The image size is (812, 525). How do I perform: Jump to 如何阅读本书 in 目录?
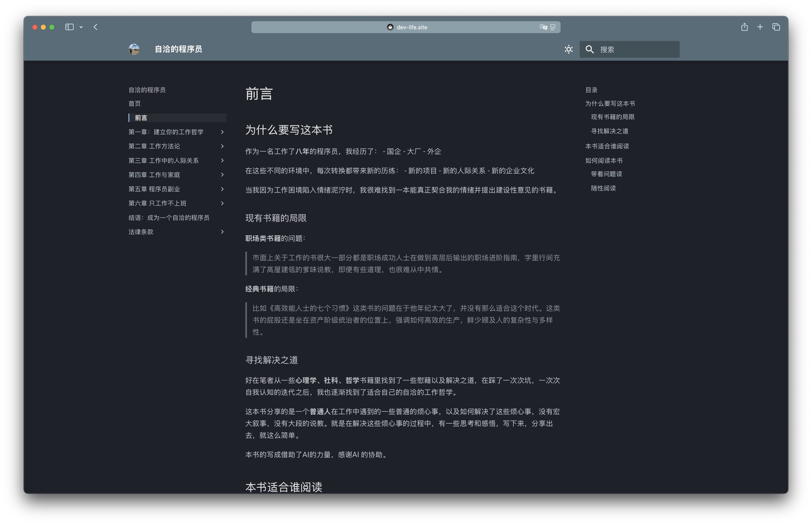[x=604, y=160]
